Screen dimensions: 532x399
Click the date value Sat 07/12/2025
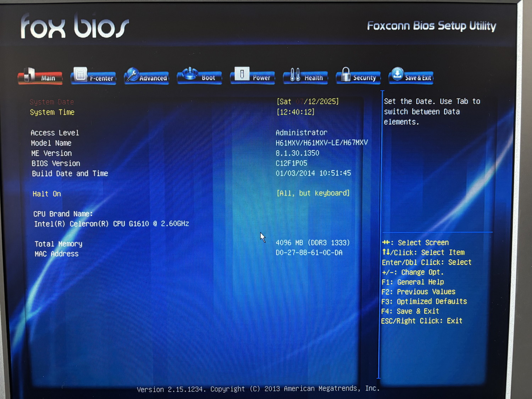click(x=307, y=101)
